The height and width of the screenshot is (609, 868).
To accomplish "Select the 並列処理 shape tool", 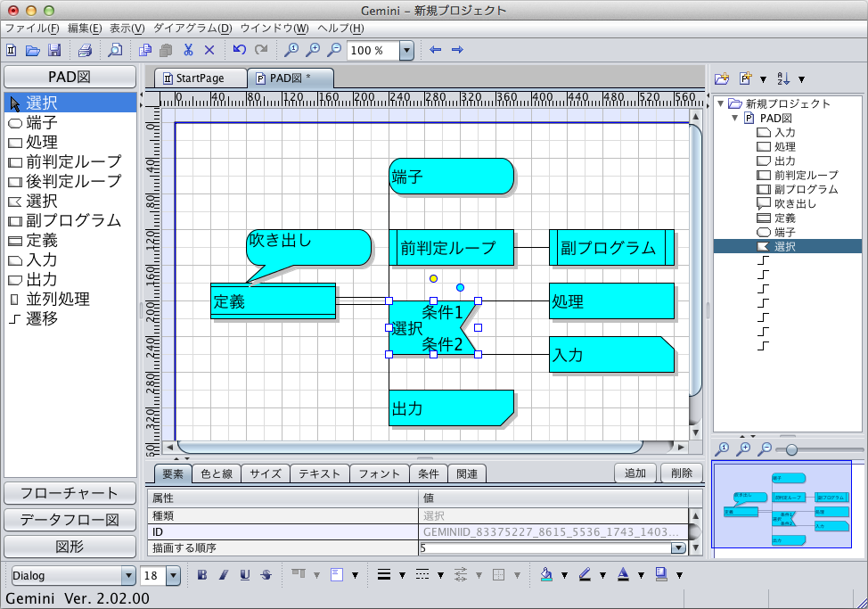I will click(x=70, y=299).
